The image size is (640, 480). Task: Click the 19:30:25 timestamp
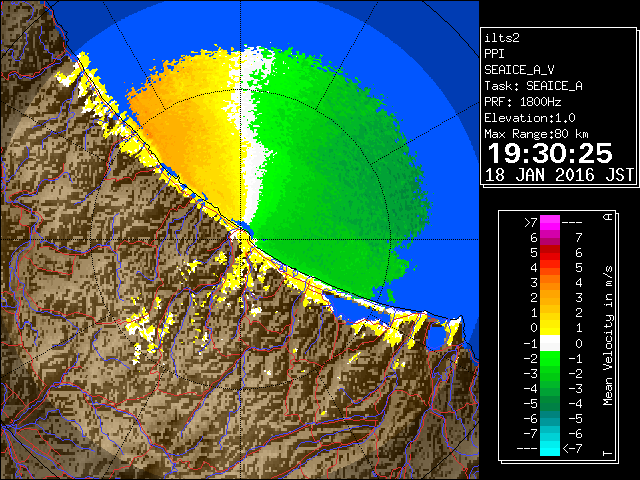point(550,153)
